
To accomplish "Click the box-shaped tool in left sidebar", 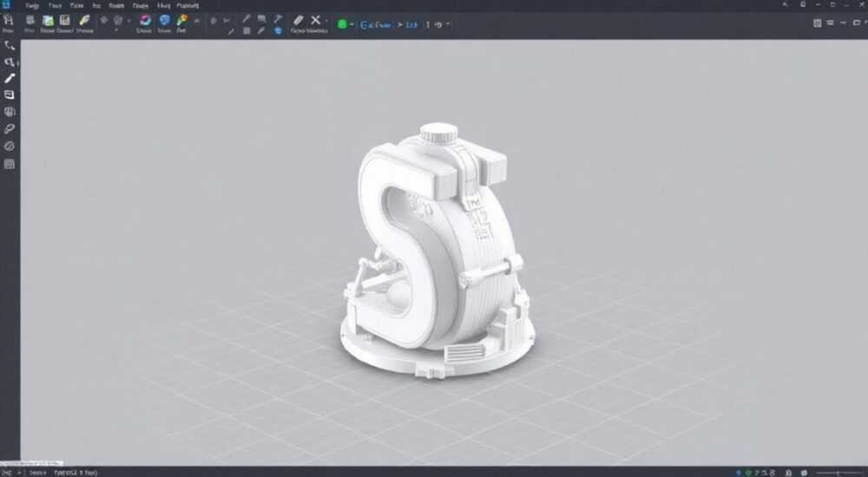I will coord(9,95).
